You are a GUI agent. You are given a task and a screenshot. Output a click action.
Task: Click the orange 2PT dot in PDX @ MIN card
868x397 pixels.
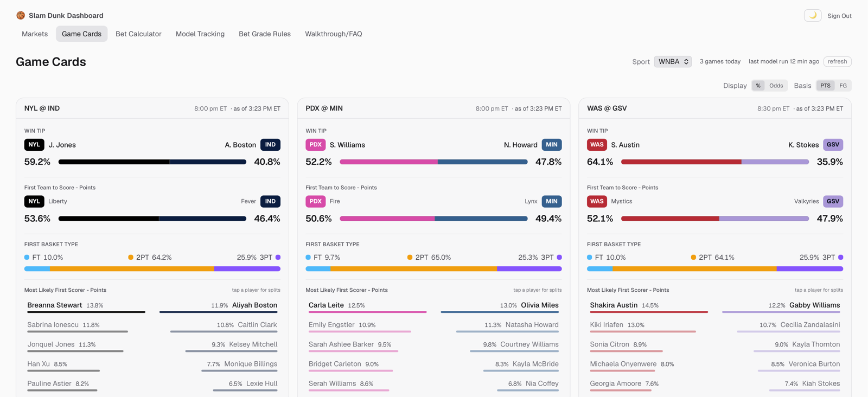click(410, 257)
